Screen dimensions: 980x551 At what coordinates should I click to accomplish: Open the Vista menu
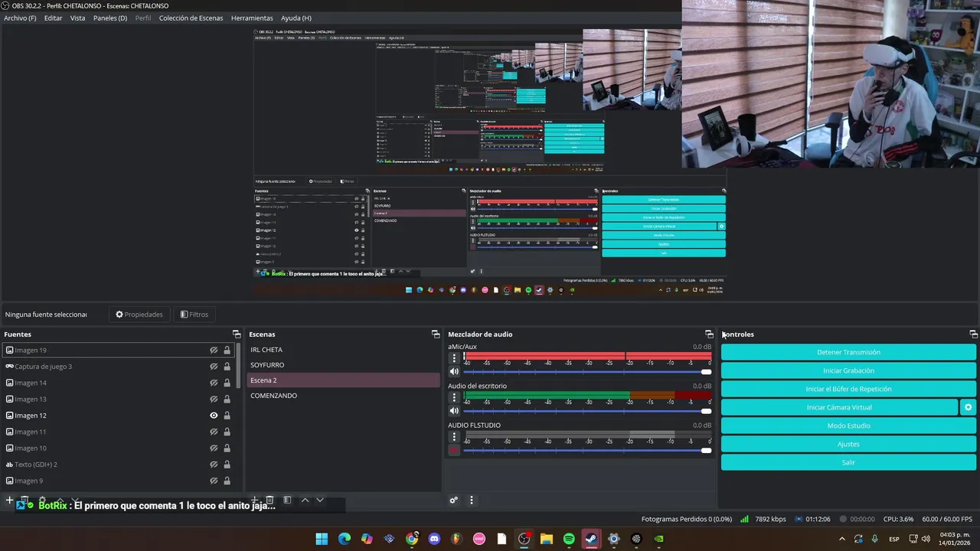78,18
